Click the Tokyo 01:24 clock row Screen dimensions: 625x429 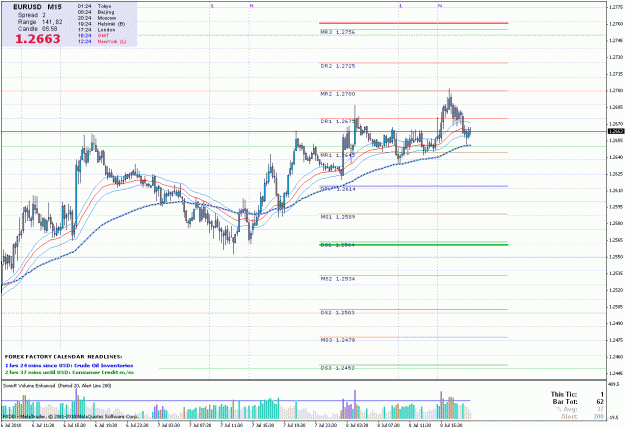pos(95,6)
